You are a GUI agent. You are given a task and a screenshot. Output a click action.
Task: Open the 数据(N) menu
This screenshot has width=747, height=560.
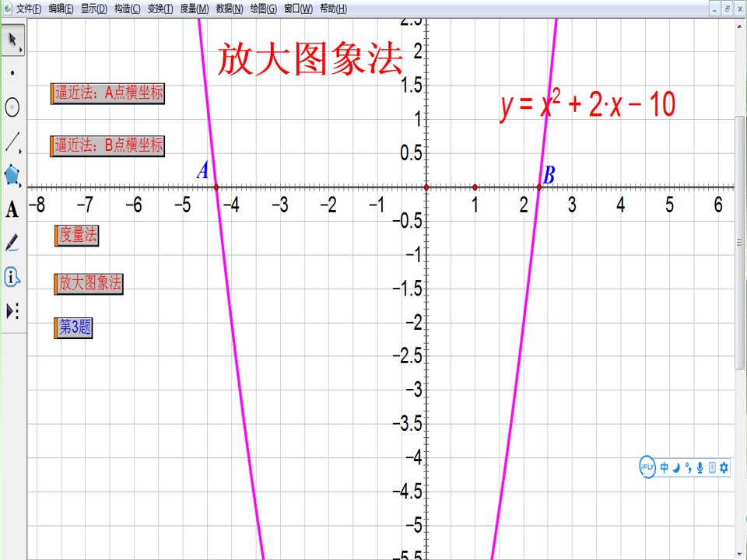coord(229,9)
